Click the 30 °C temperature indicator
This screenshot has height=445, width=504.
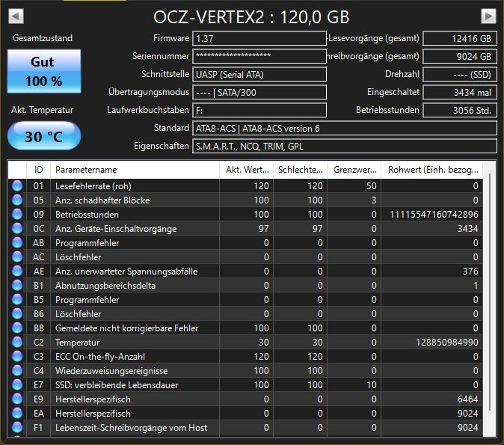tap(44, 136)
